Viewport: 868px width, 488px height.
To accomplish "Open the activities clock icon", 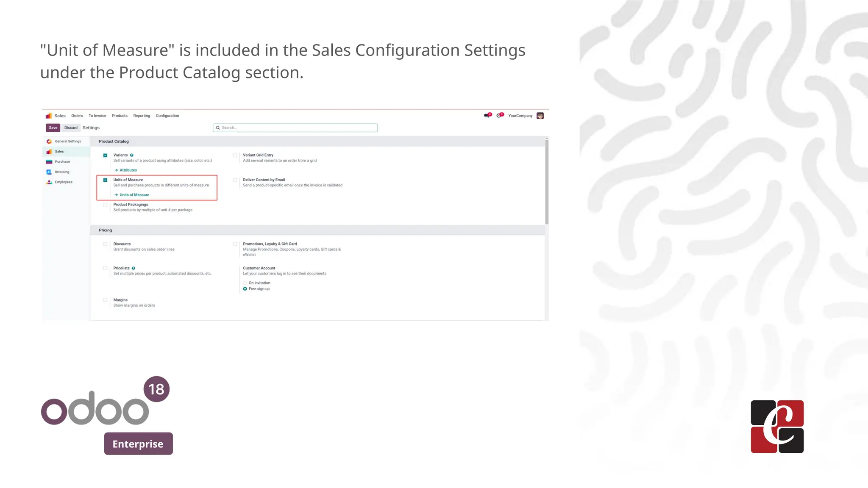I will [499, 116].
